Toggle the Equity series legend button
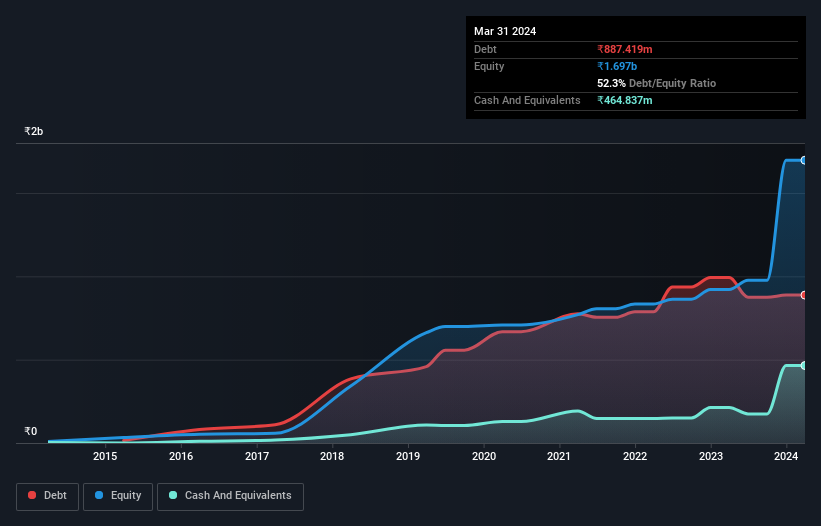 coord(118,496)
